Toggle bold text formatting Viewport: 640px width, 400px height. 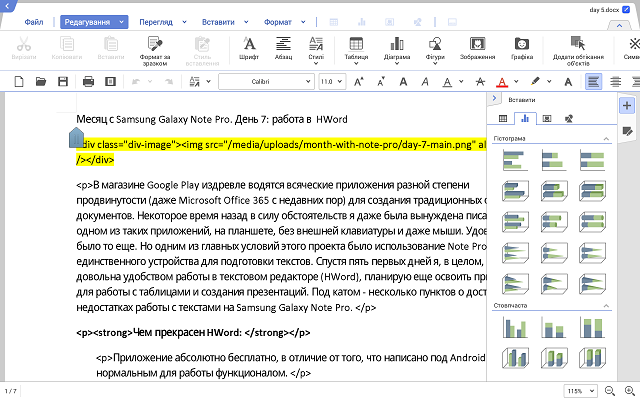point(403,82)
